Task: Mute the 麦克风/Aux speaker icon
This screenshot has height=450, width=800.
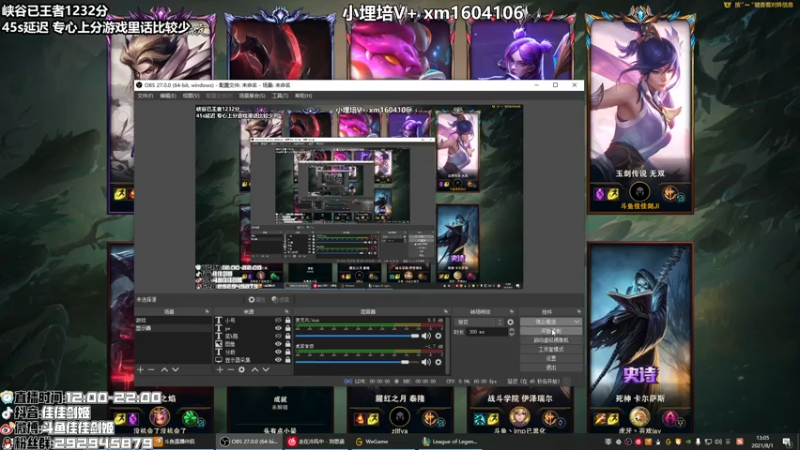Action: (x=426, y=336)
